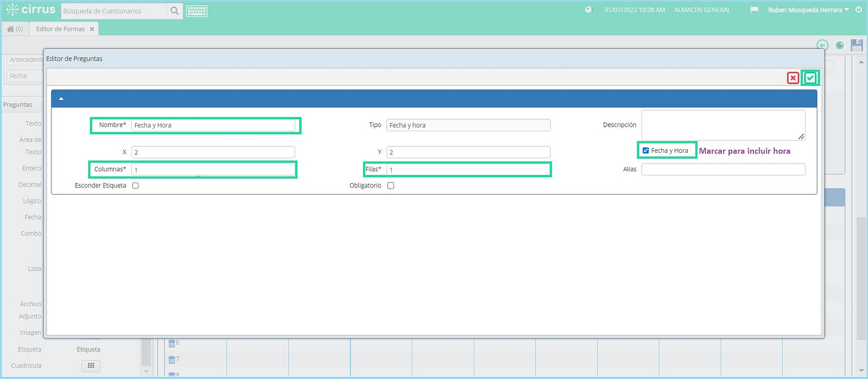Click the Búsqueda de Cuestionarios search box
The height and width of the screenshot is (379, 868).
point(114,10)
